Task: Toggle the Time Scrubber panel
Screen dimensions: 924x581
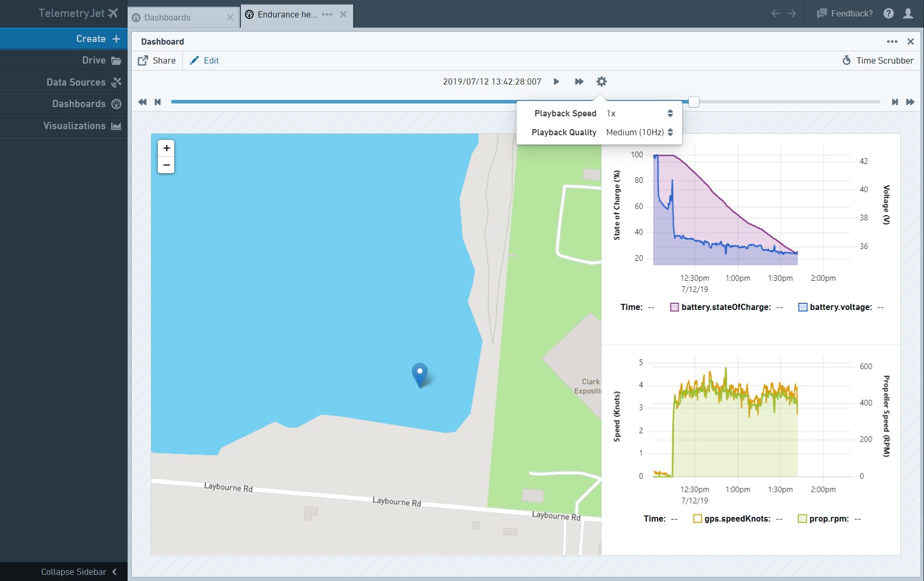Action: [x=878, y=60]
